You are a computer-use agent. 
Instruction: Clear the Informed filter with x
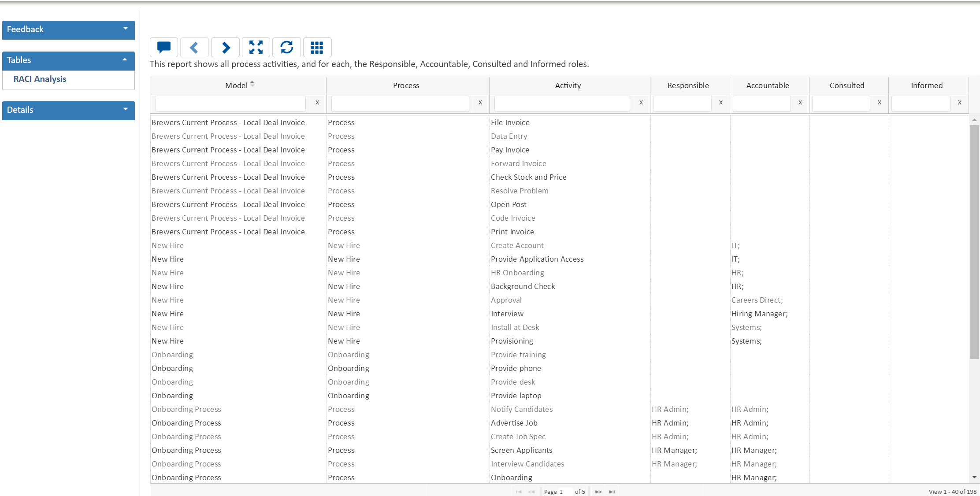[959, 103]
